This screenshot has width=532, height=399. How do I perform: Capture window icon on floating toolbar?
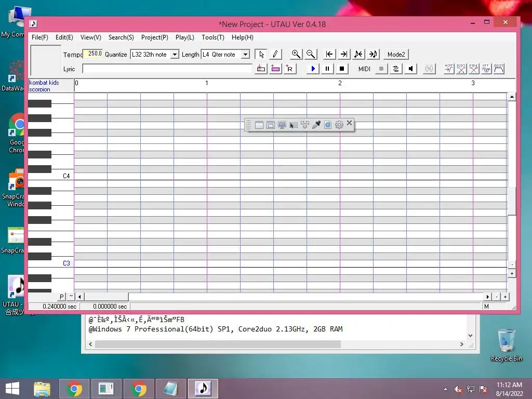pos(270,125)
